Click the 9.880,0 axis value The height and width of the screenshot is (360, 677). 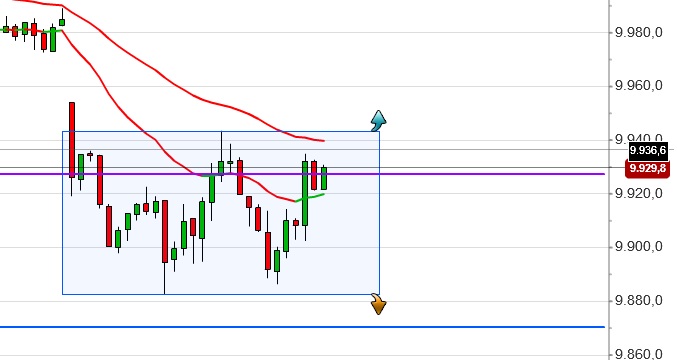click(639, 300)
